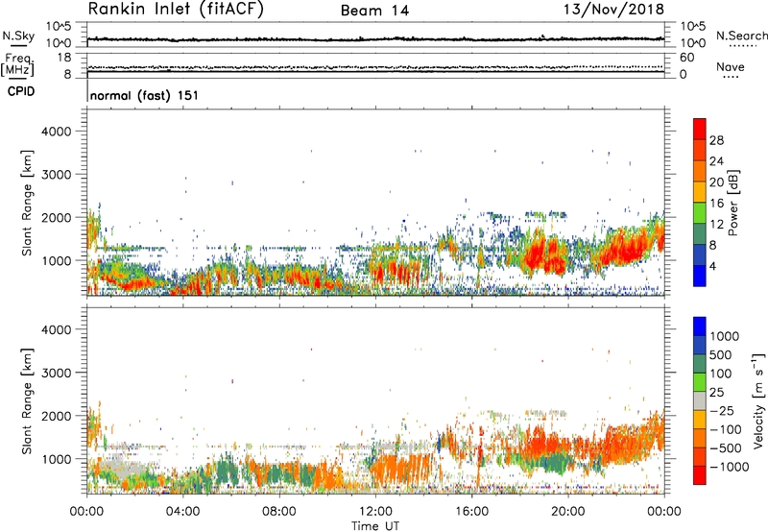Click the '18' frequency axis value
768x532 pixels.
pyautogui.click(x=64, y=58)
